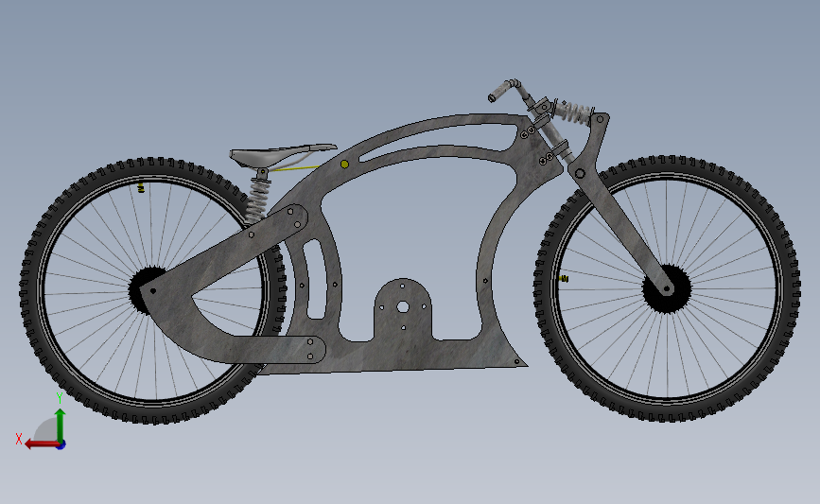Click the green Y label of the triad
The image size is (820, 504).
click(60, 398)
